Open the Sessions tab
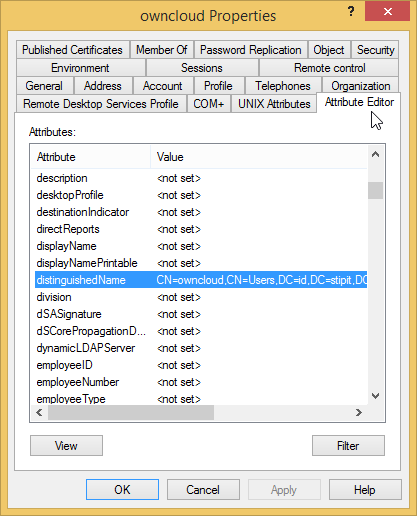 (x=202, y=68)
